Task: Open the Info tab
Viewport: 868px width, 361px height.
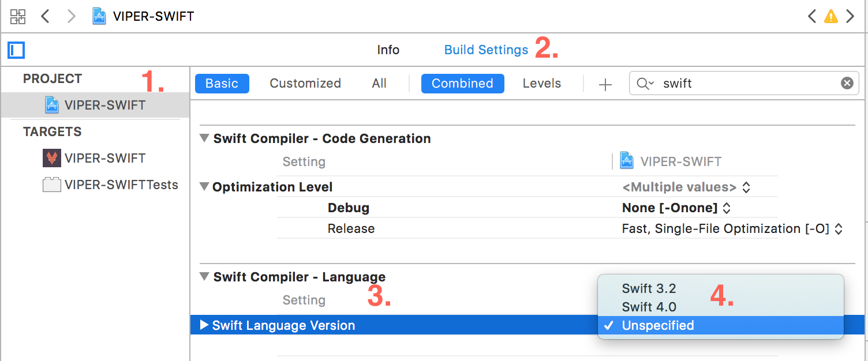Action: [x=388, y=50]
